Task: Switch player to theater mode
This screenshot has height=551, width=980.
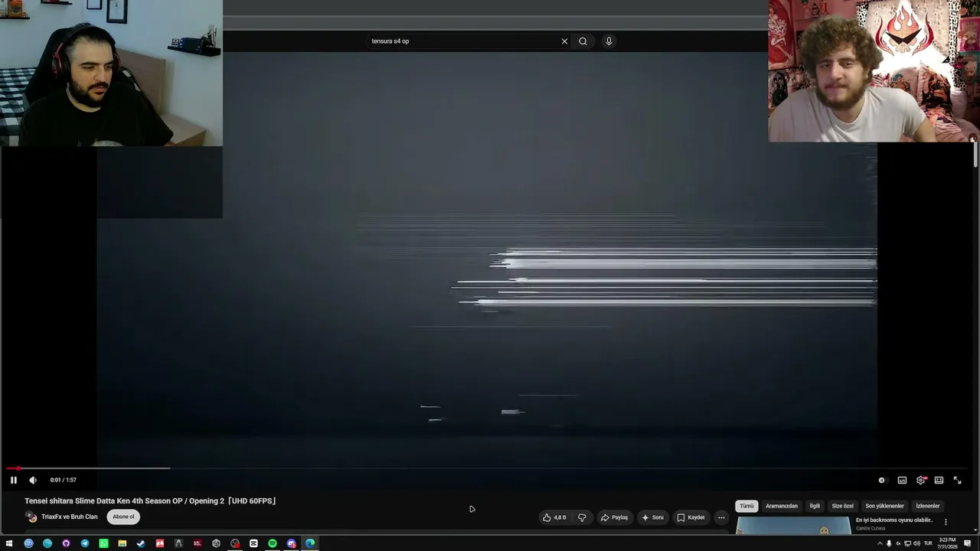Action: click(939, 480)
